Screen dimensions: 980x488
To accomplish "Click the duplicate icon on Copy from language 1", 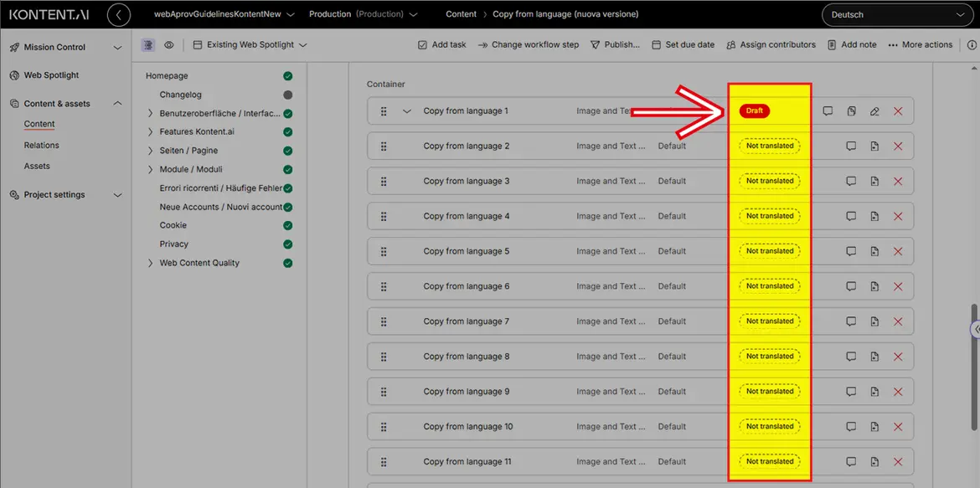I will click(x=851, y=111).
